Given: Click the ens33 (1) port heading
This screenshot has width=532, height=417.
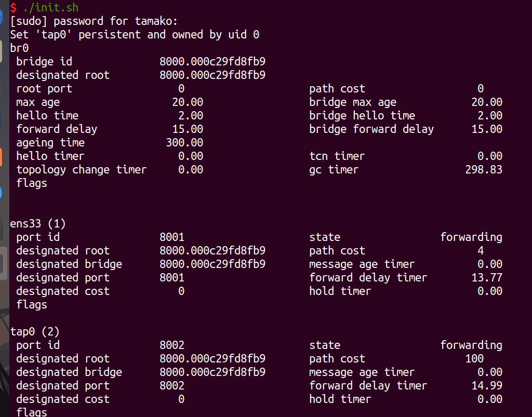Looking at the screenshot, I should tap(37, 223).
